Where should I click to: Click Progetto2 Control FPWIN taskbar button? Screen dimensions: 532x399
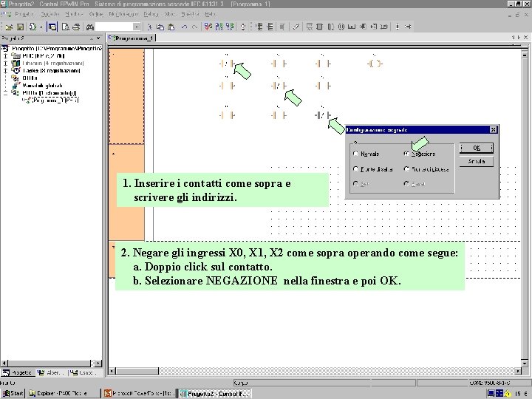click(x=215, y=393)
